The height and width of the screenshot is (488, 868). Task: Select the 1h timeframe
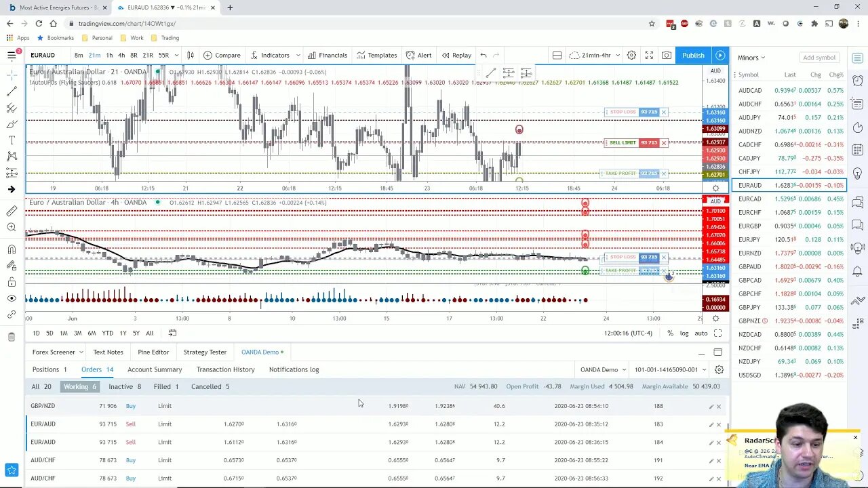pos(109,55)
